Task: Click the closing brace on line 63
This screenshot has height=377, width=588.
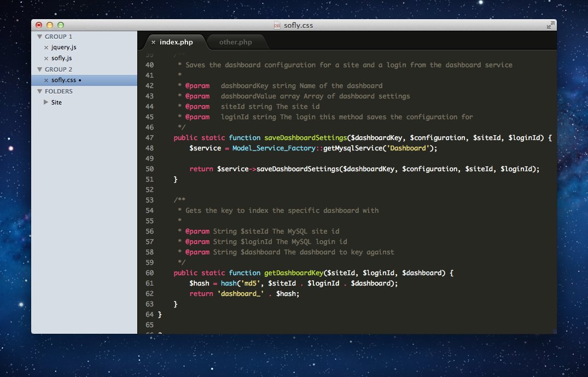Action: pyautogui.click(x=176, y=304)
